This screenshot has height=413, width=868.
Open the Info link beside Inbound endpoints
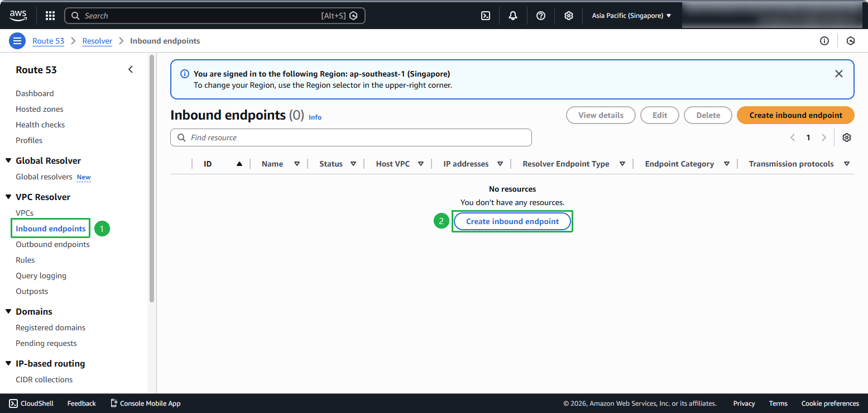coord(315,117)
